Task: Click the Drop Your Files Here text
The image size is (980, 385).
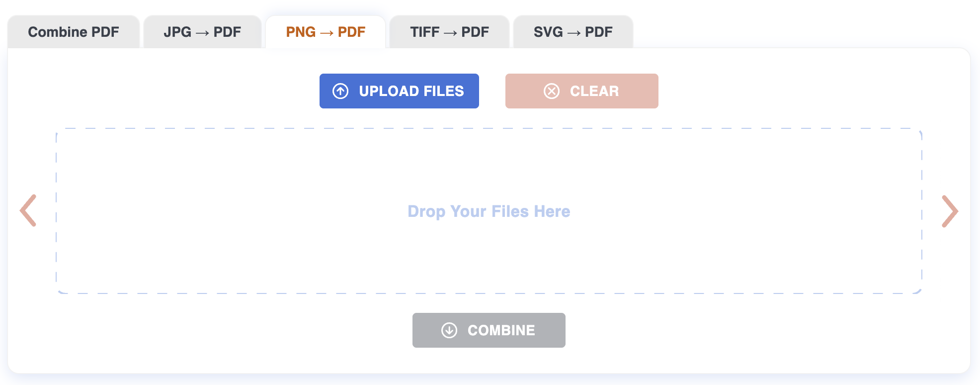Action: pos(489,211)
